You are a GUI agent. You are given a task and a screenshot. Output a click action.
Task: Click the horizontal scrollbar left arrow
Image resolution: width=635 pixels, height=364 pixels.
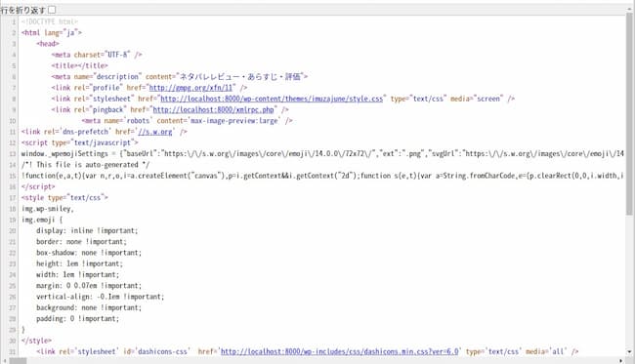(4, 360)
